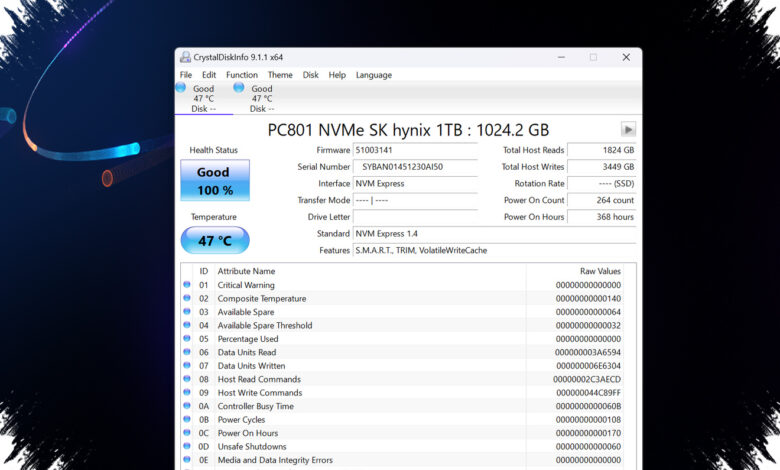Select the Percentage Used attribute name

click(x=248, y=339)
